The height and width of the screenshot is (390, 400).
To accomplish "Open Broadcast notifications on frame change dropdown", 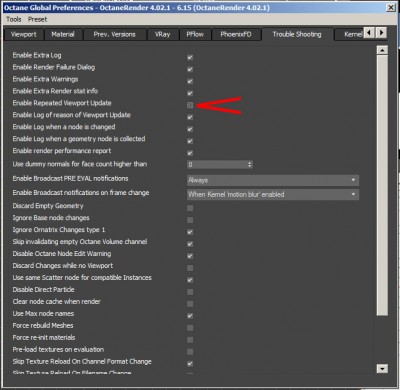I will (273, 194).
